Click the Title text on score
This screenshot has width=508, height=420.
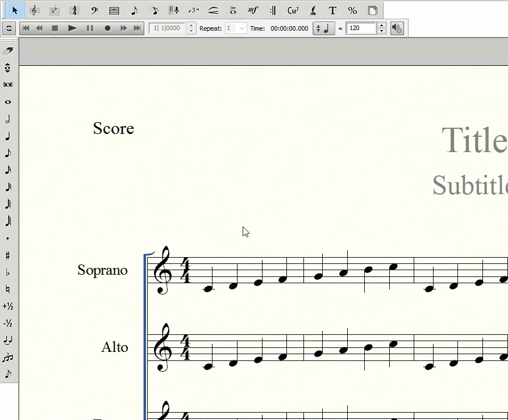pos(474,140)
